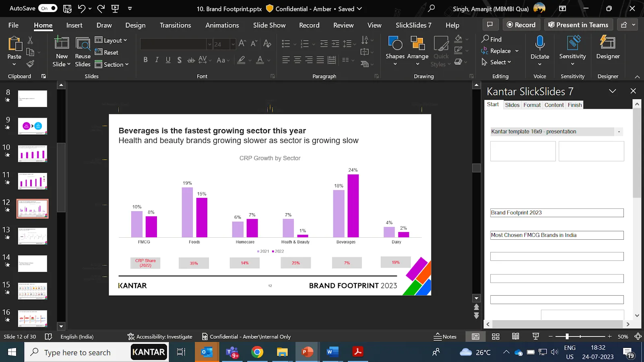
Task: Toggle bold formatting
Action: (145, 60)
